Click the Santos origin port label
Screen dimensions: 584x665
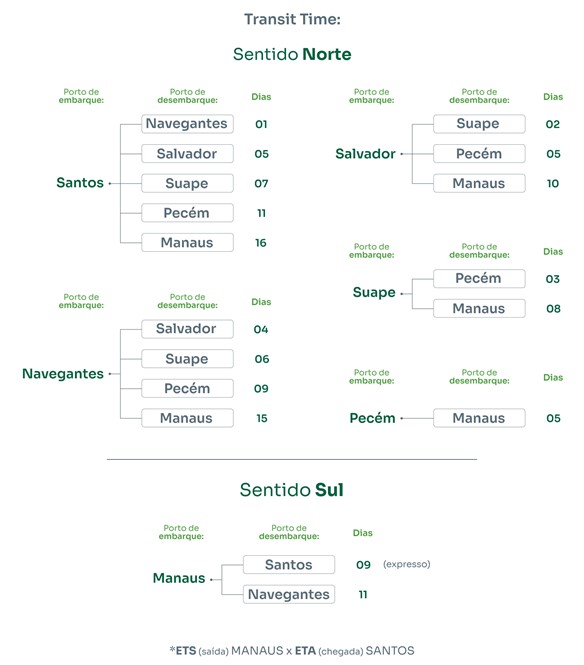80,183
